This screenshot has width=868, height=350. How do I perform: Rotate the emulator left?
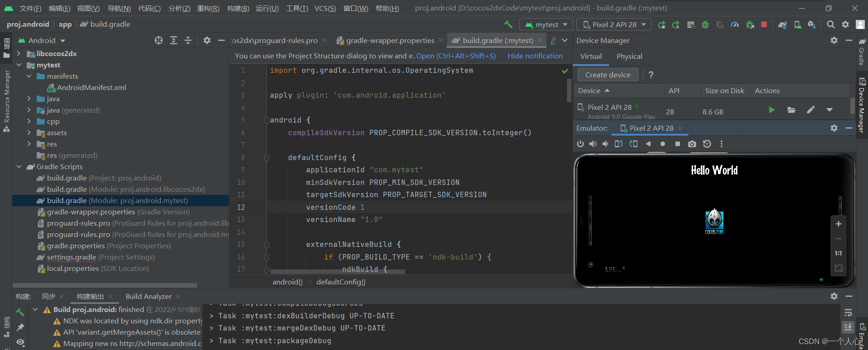619,144
